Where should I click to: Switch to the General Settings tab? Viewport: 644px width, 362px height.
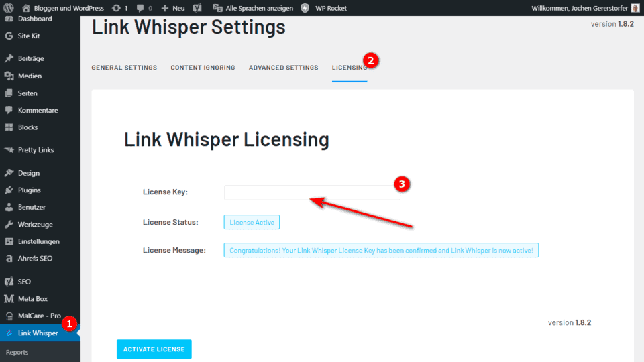click(x=124, y=68)
